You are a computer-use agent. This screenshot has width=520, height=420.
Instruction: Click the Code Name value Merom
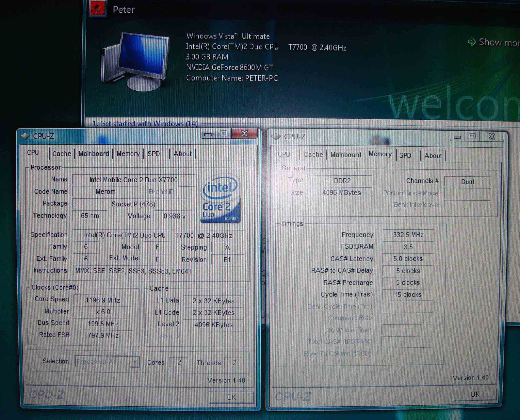[105, 192]
